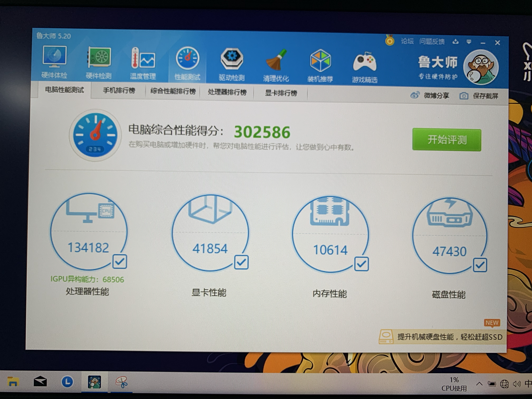Open the Snipping tool in taskbar
This screenshot has height=399, width=532.
point(122,382)
